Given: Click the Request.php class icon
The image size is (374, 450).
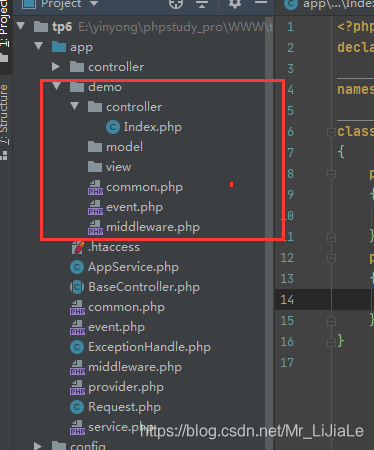Looking at the screenshot, I should pos(77,407).
